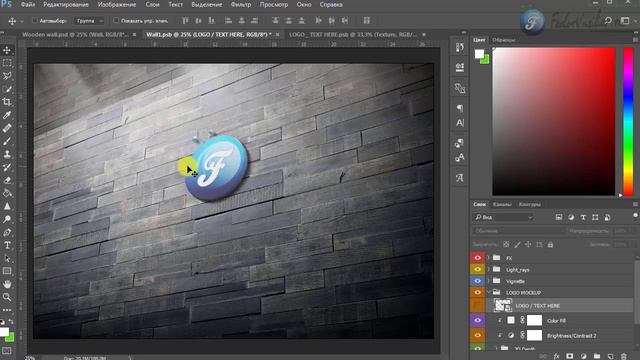Open the Файл menu
Image resolution: width=640 pixels, height=360 pixels.
[x=28, y=4]
